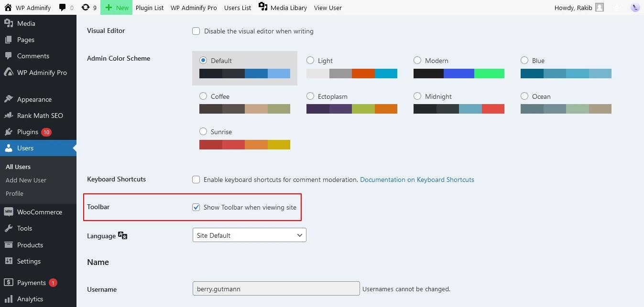
Task: Open the Site Default language dropdown
Action: click(249, 235)
